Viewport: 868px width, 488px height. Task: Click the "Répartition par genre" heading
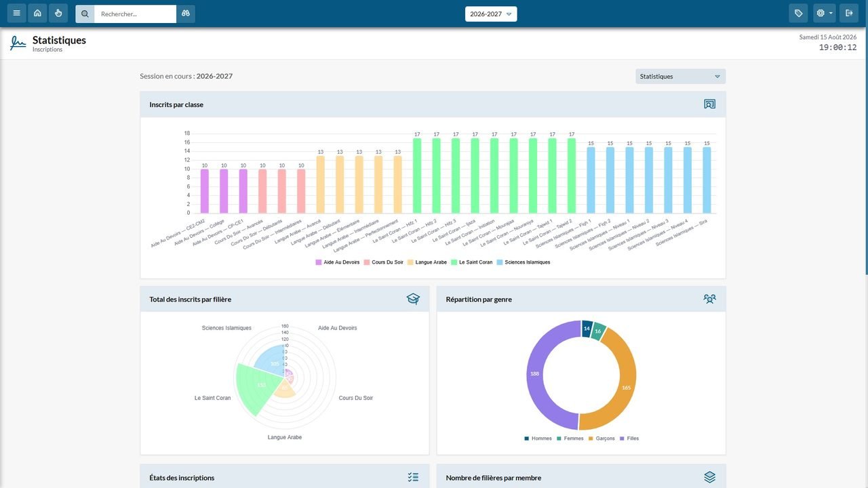(479, 299)
